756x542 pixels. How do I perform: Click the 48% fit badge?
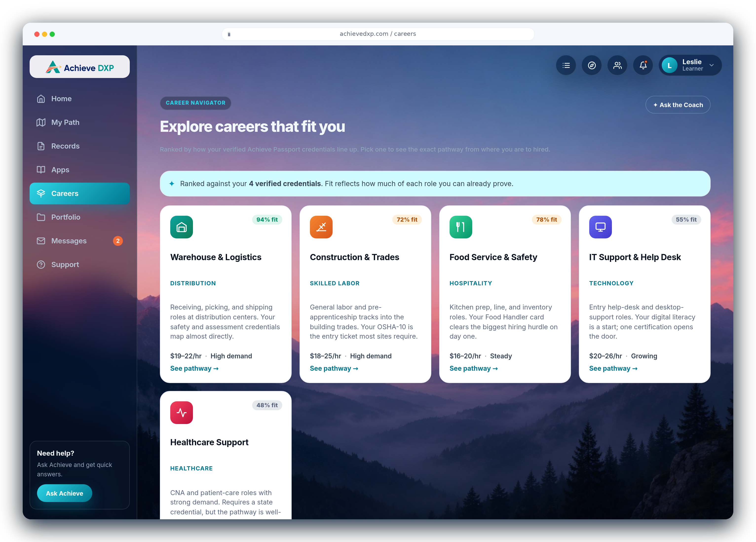click(x=267, y=405)
